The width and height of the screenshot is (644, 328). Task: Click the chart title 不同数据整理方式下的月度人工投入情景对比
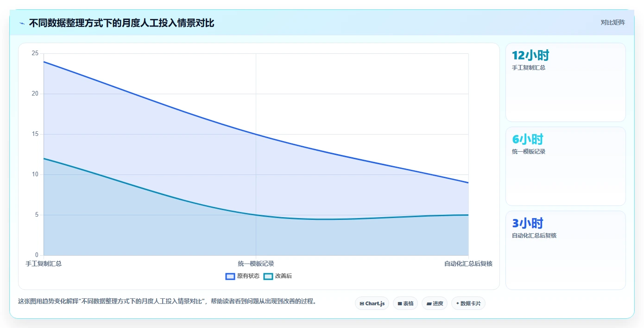point(121,23)
